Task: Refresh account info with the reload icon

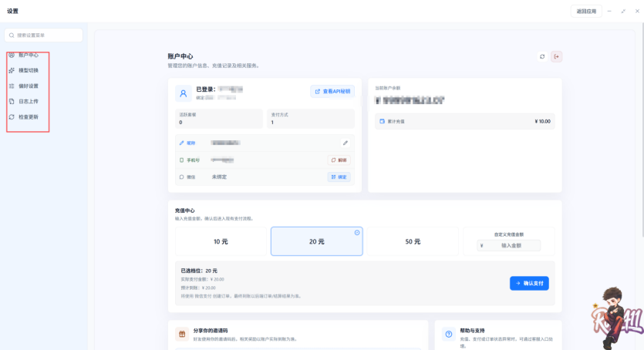Action: tap(542, 56)
